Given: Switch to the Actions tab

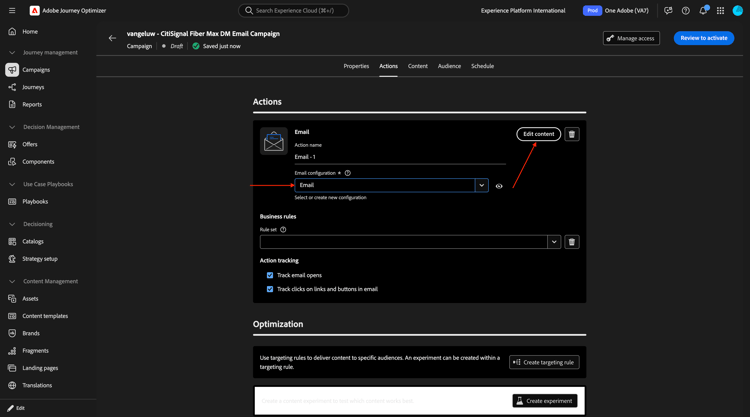Looking at the screenshot, I should pos(388,66).
